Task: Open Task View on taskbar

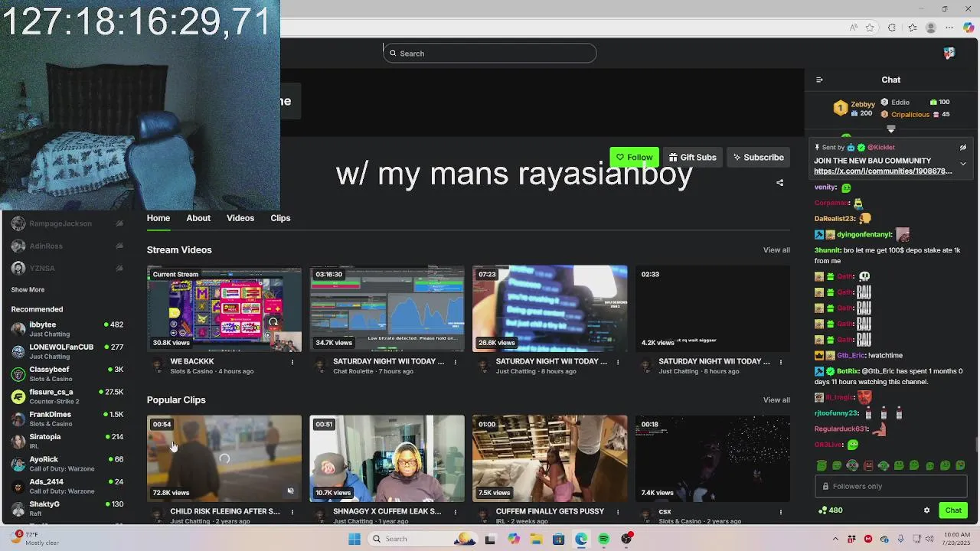Action: (490, 539)
